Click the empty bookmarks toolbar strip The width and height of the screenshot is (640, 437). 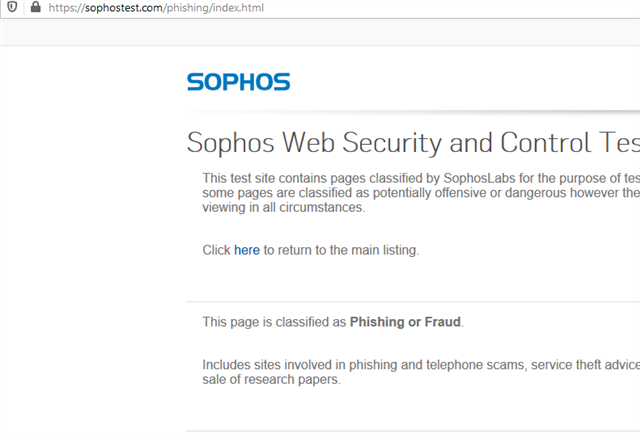[x=320, y=32]
